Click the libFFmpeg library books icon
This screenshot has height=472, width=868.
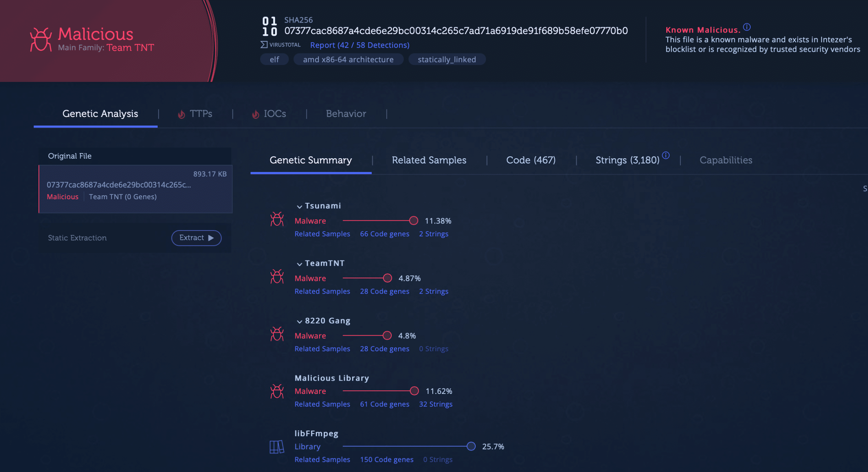(x=277, y=447)
